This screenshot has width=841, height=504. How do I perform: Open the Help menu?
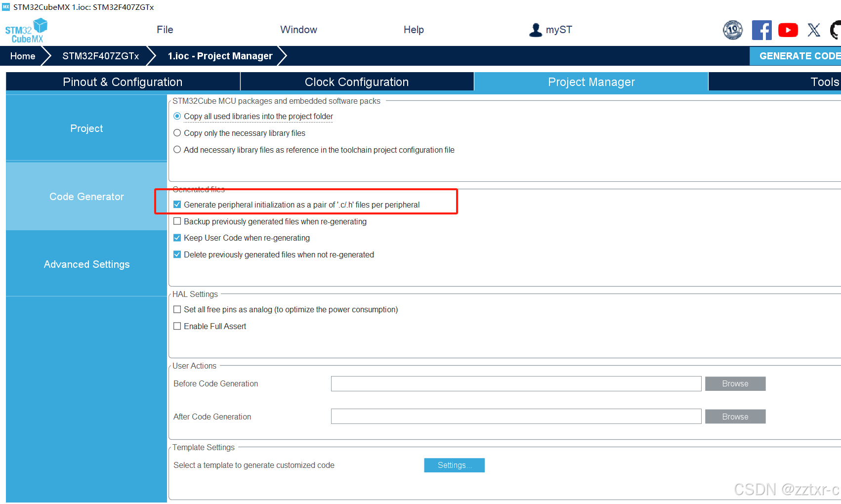coord(414,30)
